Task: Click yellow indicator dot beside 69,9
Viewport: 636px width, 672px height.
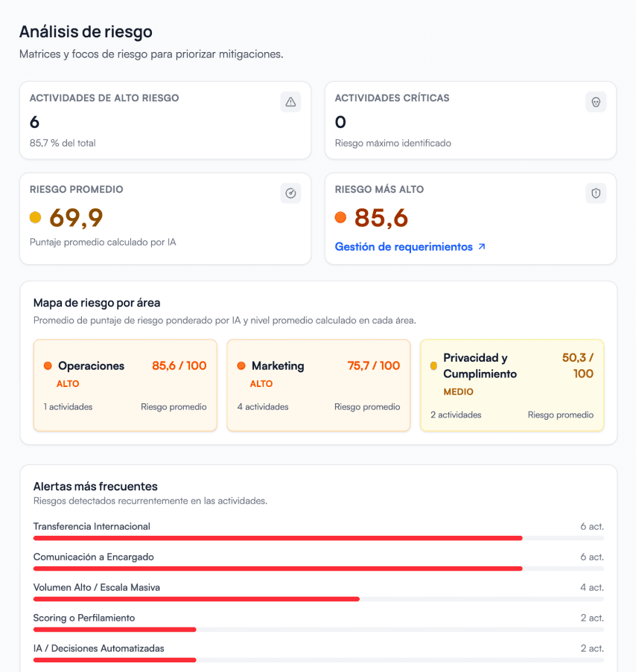Action: click(x=35, y=217)
